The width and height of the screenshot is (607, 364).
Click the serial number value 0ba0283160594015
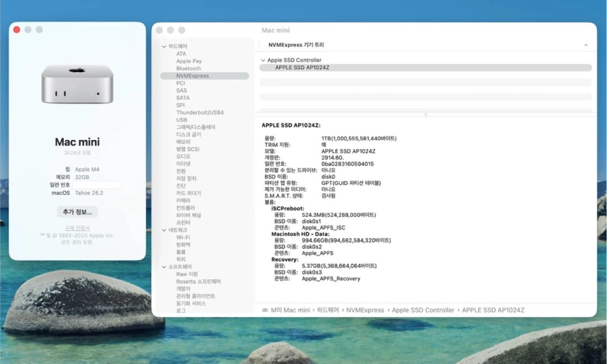tap(348, 164)
